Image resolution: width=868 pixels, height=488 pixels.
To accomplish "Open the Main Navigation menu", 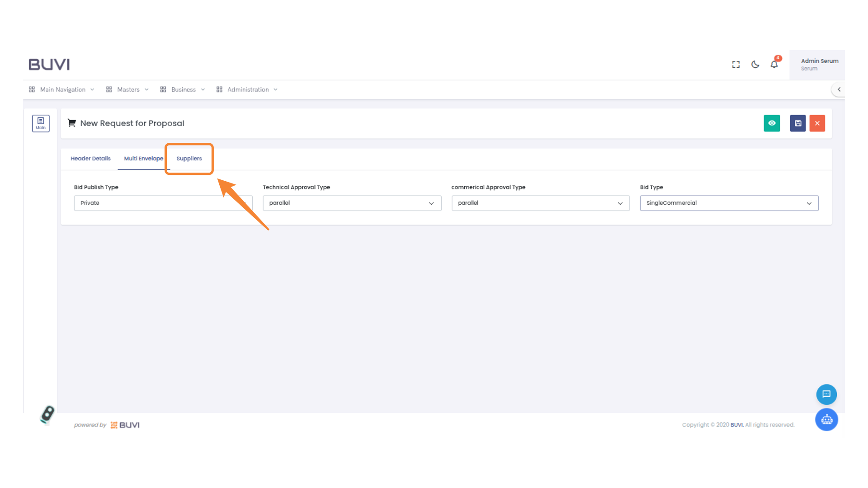I will [x=62, y=89].
